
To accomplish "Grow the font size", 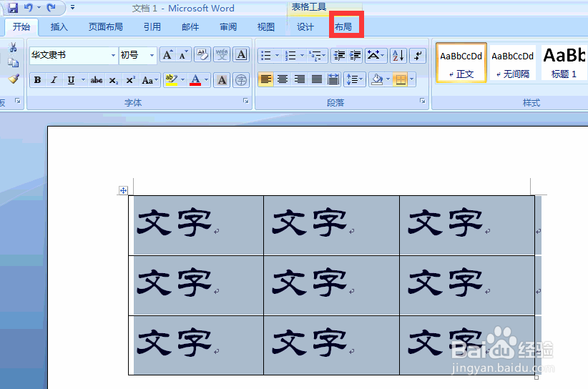I will coord(167,55).
